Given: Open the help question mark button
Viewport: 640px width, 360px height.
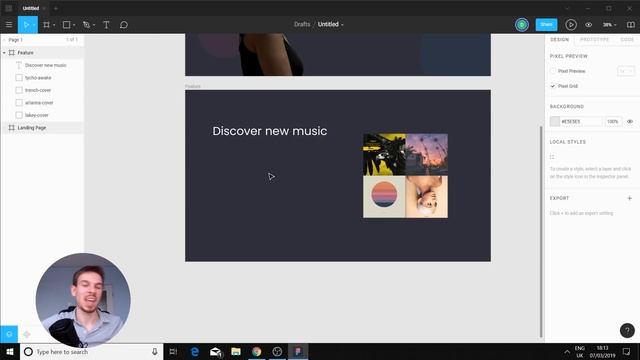Looking at the screenshot, I should click(x=627, y=330).
